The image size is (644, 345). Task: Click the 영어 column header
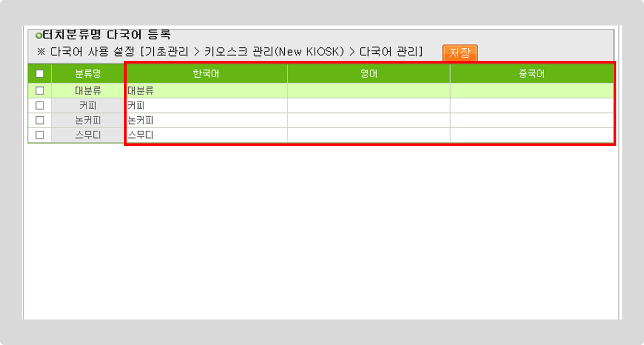[x=368, y=74]
